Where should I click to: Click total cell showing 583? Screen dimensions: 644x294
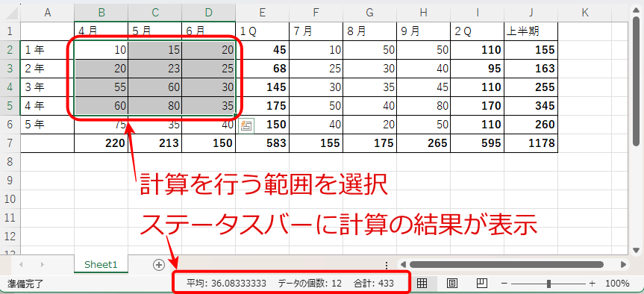point(263,143)
